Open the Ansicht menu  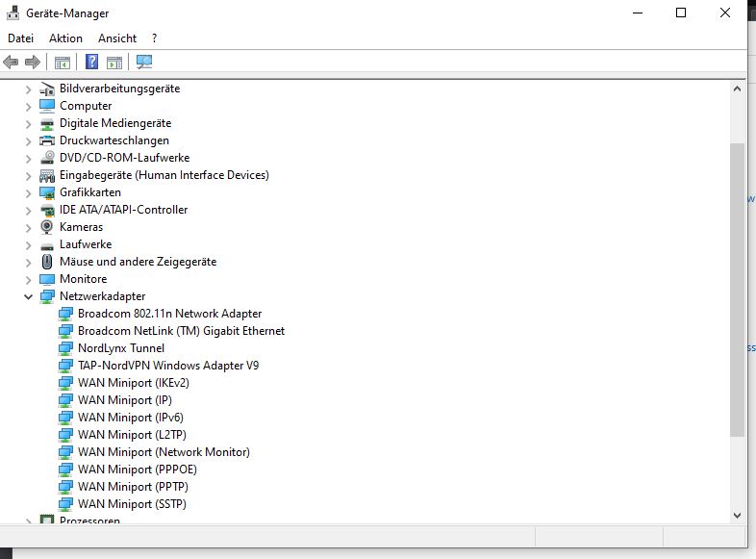pos(117,38)
